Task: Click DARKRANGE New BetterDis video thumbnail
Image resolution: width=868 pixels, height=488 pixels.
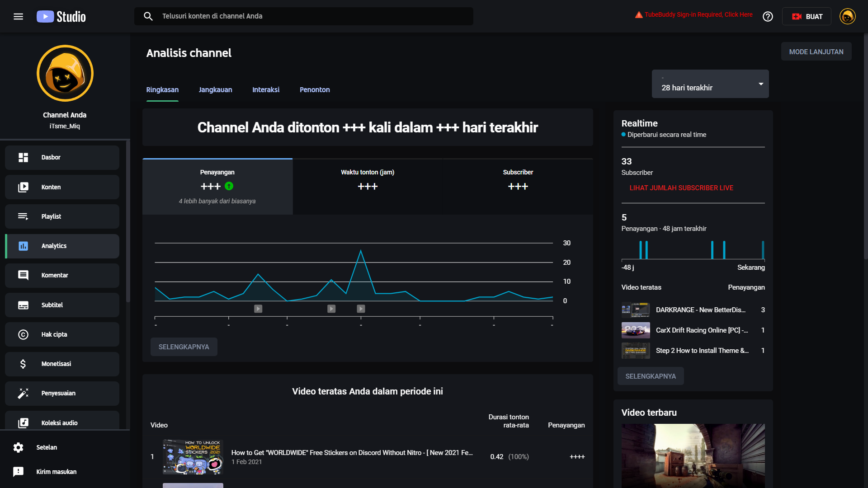Action: [x=636, y=310]
